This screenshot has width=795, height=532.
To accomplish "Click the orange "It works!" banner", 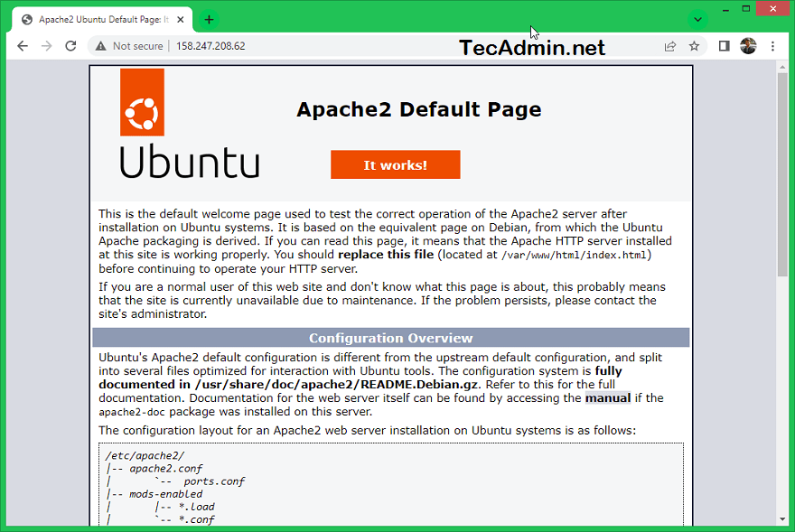I will point(396,164).
